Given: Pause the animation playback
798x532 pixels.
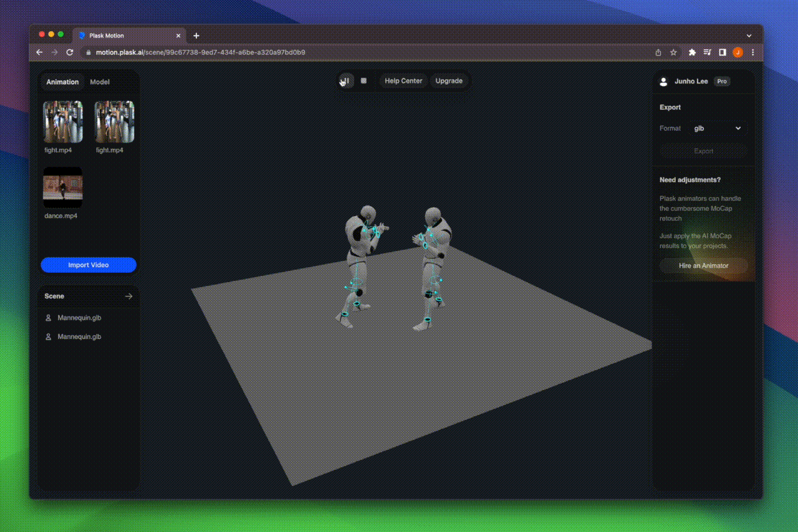Looking at the screenshot, I should click(345, 81).
